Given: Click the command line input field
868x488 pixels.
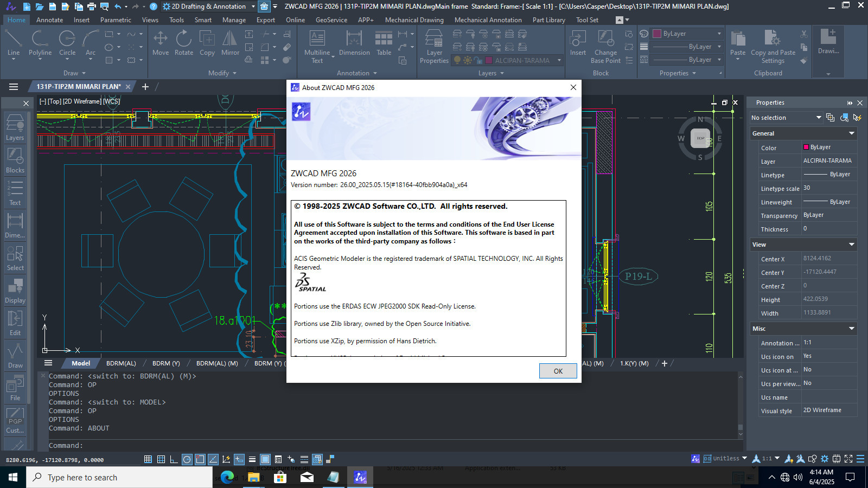Looking at the screenshot, I should click(x=391, y=445).
